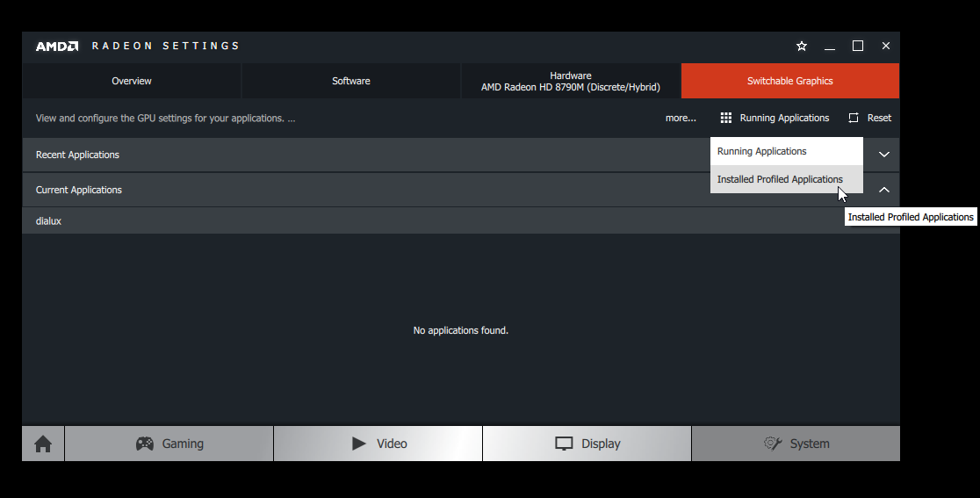Open the Hardware AMD Radeon HD 8790M tab
This screenshot has height=498, width=980.
pos(571,81)
